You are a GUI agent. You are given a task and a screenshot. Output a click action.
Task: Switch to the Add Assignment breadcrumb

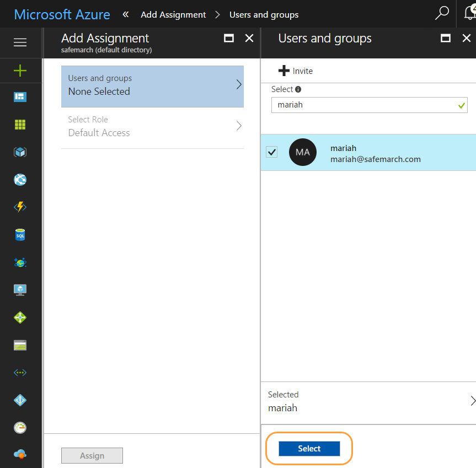tap(173, 14)
